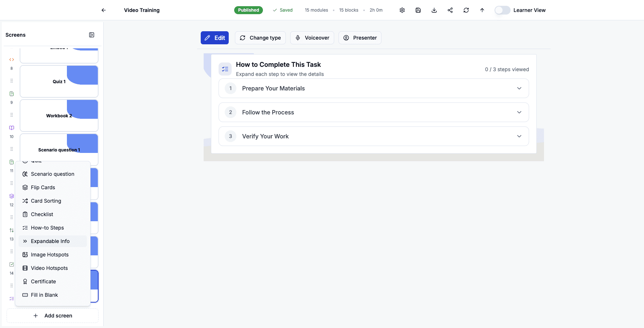
Task: Expand the Verify Your Work step
Action: coord(373,136)
